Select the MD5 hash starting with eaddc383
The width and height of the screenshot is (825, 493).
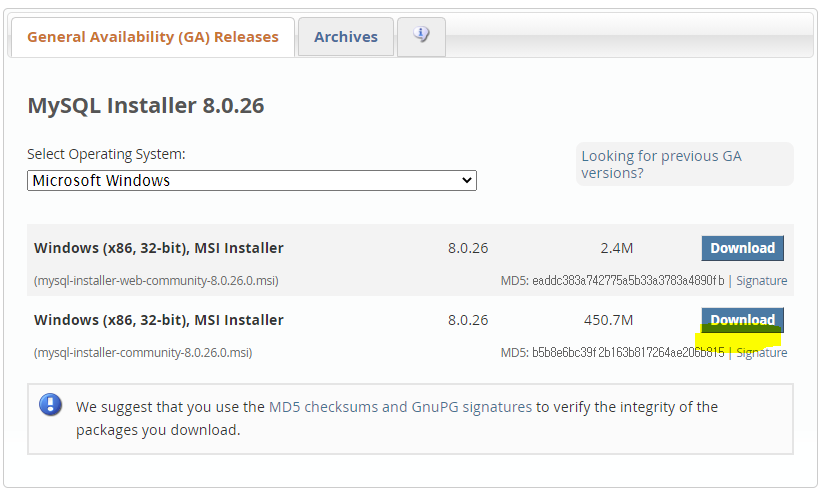628,280
